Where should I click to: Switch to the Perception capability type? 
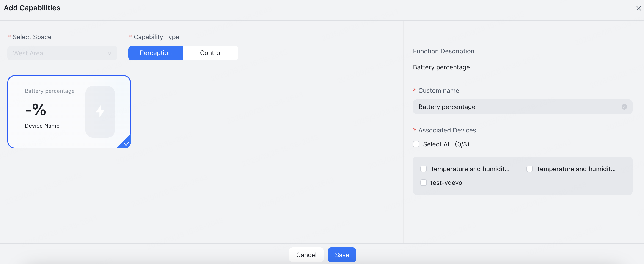click(x=156, y=53)
